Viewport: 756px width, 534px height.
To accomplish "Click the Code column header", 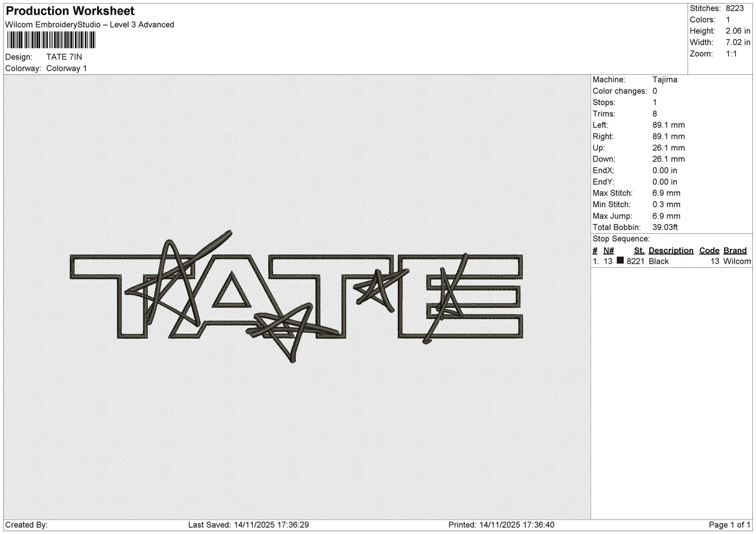I will coord(709,251).
